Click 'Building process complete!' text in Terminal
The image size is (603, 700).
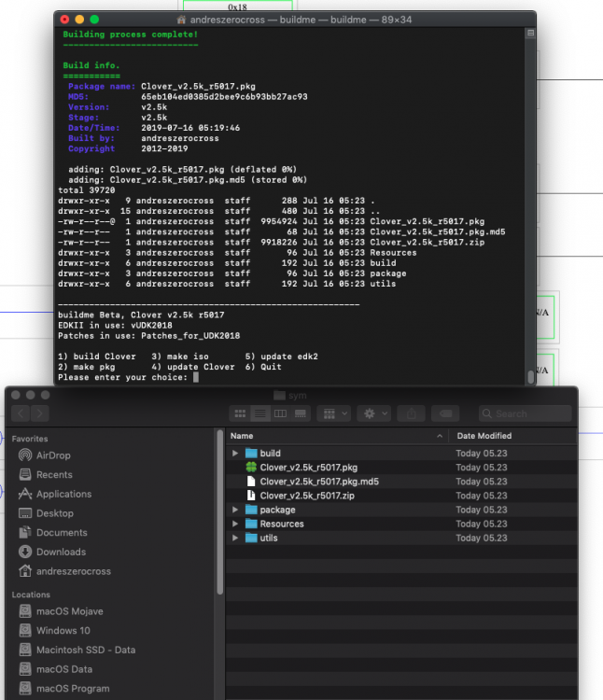(130, 35)
